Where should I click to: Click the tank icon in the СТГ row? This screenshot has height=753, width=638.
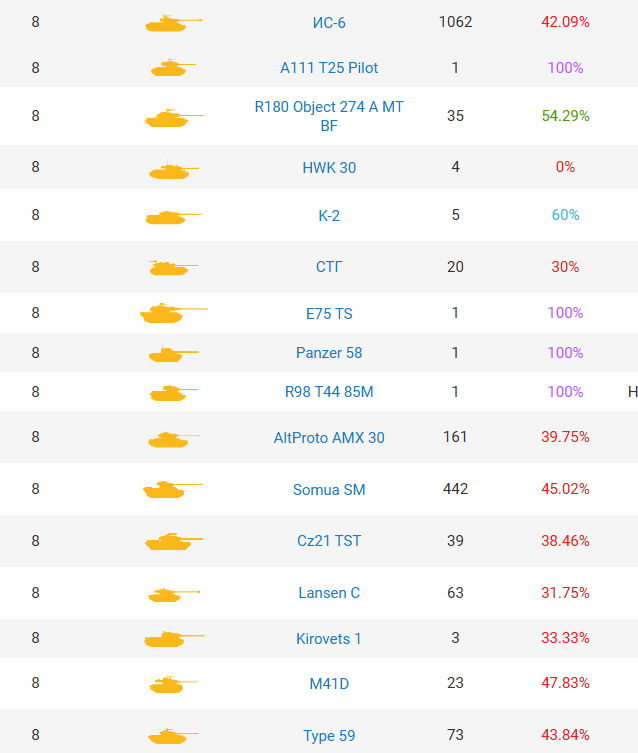(172, 267)
